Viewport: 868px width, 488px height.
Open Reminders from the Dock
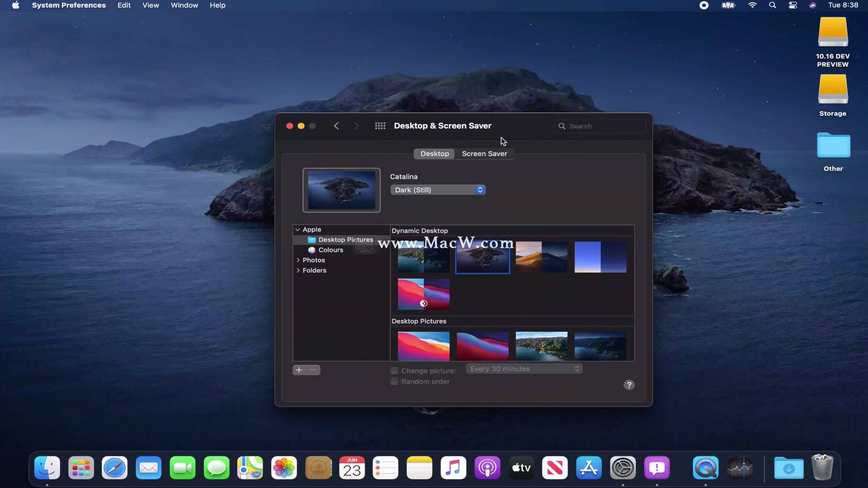[386, 468]
